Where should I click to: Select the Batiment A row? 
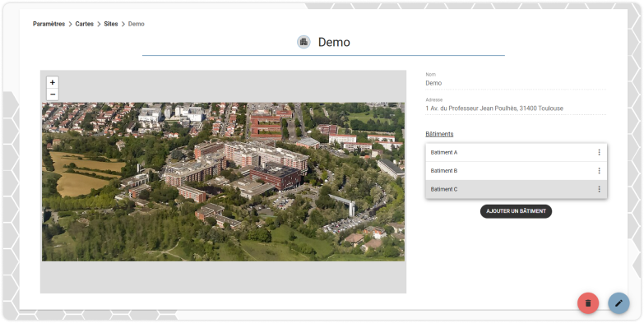(x=517, y=152)
